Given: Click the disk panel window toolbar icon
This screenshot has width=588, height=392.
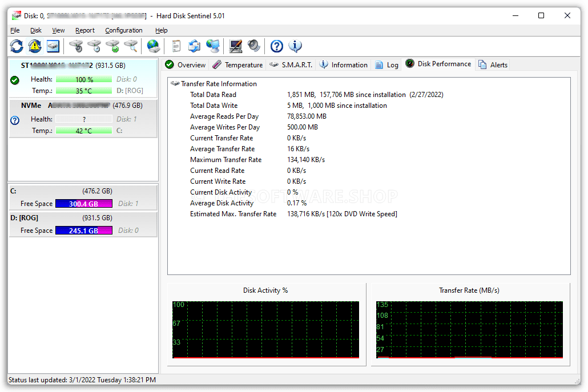Looking at the screenshot, I should [x=53, y=46].
